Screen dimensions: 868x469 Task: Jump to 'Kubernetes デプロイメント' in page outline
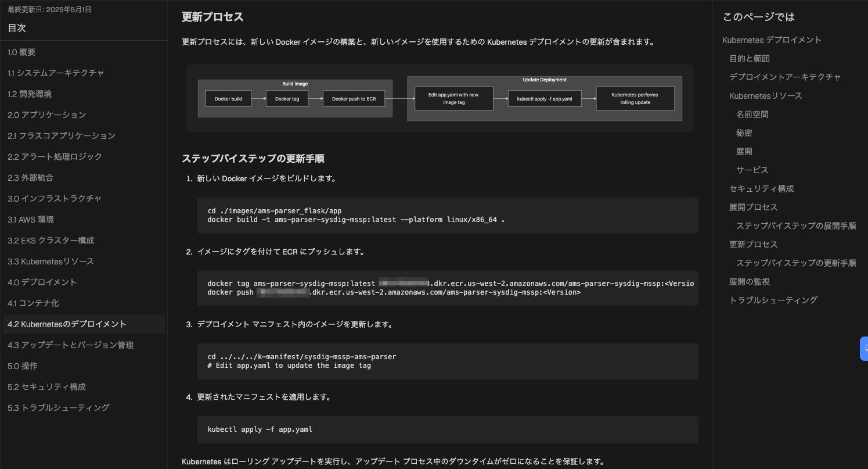tap(772, 40)
